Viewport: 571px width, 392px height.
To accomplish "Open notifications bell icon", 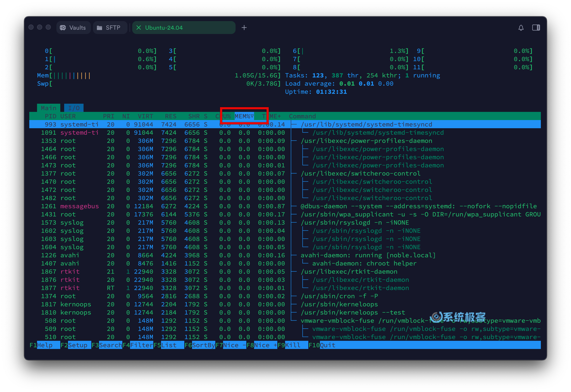I will tap(521, 28).
